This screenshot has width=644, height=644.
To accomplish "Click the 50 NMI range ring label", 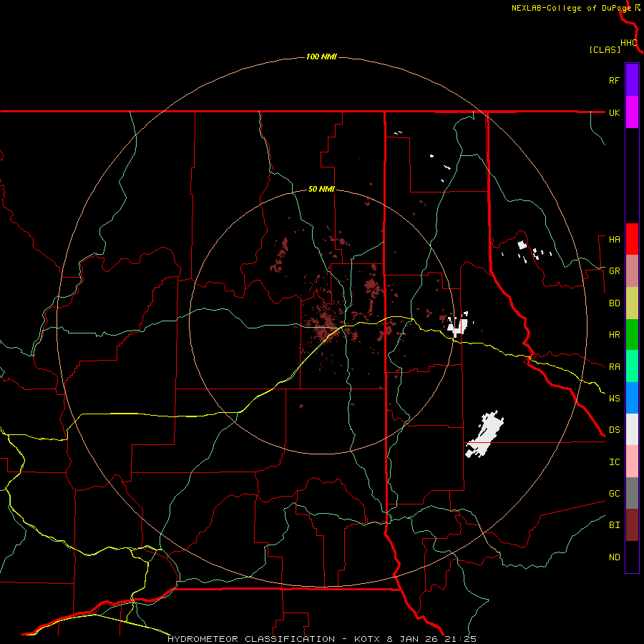I will pyautogui.click(x=321, y=190).
